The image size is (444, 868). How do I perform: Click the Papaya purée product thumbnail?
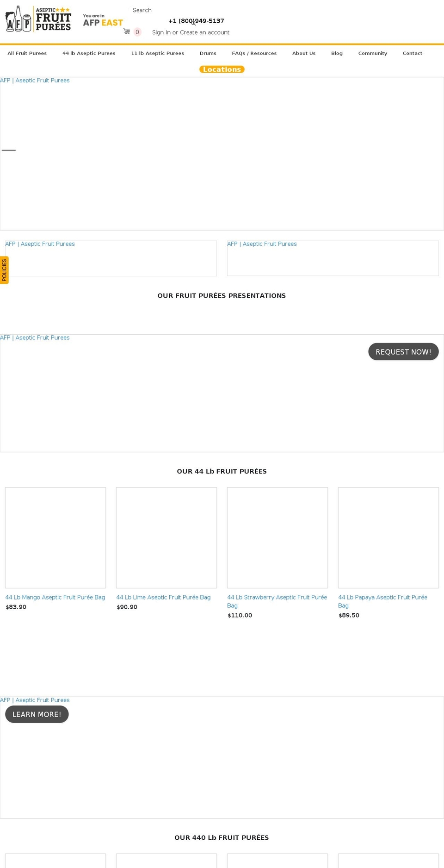pos(388,537)
